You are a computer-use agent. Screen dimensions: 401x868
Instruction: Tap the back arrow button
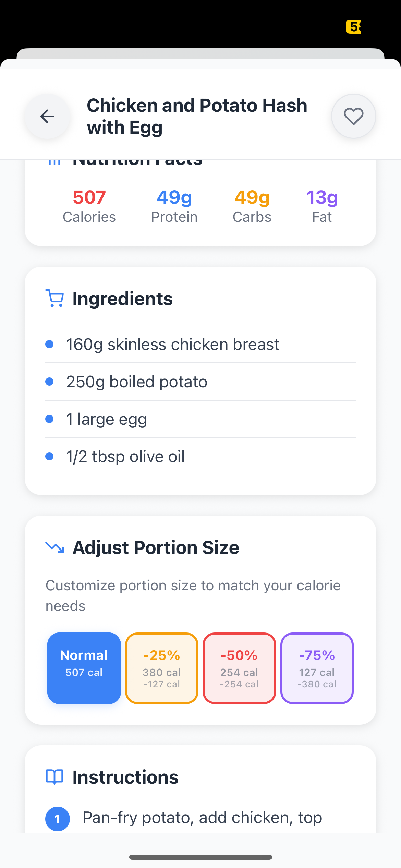(x=47, y=117)
